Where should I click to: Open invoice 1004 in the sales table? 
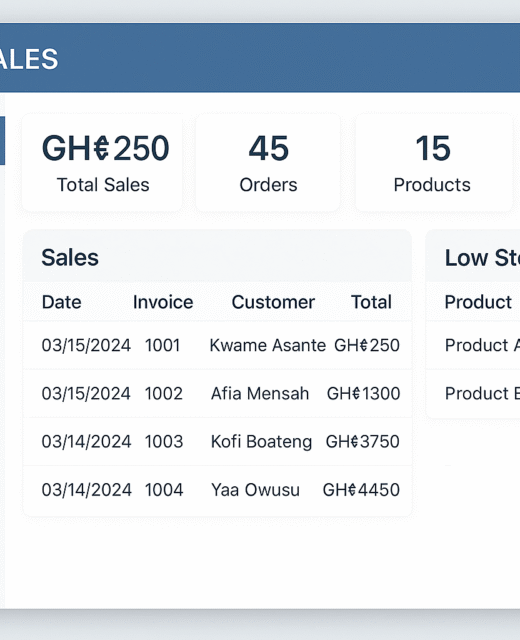click(164, 490)
